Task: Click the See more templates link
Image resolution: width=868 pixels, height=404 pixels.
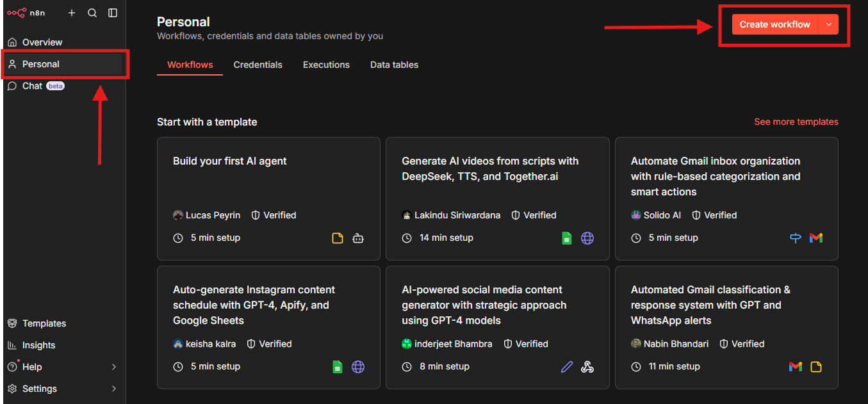Action: click(x=796, y=122)
